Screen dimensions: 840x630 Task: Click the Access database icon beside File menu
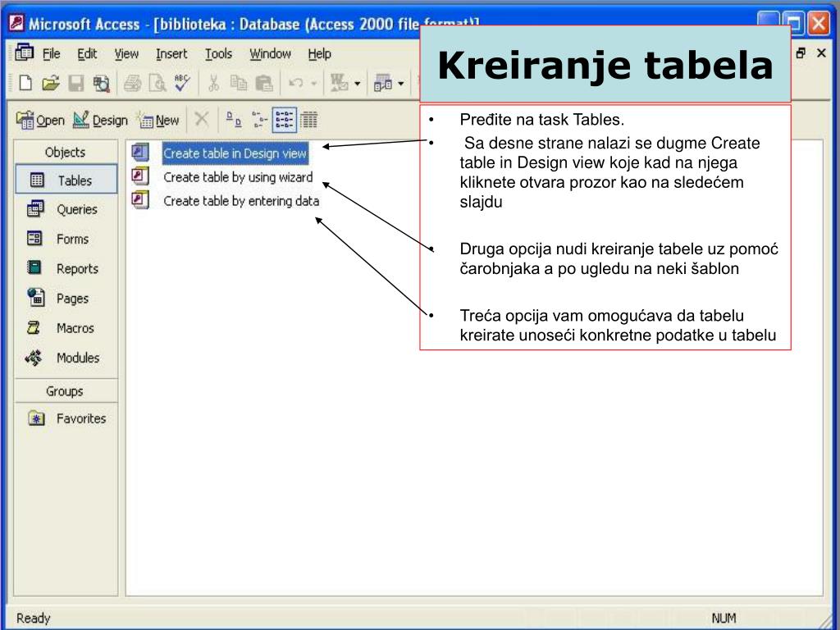[24, 52]
